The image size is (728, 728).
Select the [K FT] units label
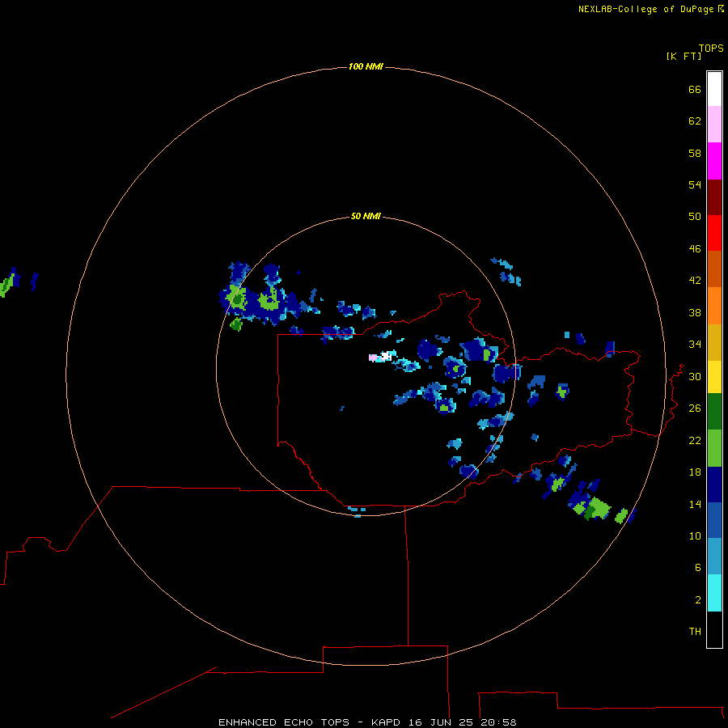click(684, 56)
